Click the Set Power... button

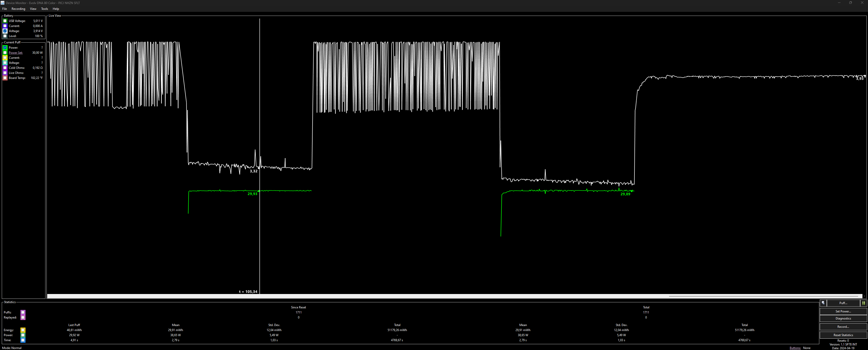tap(843, 311)
